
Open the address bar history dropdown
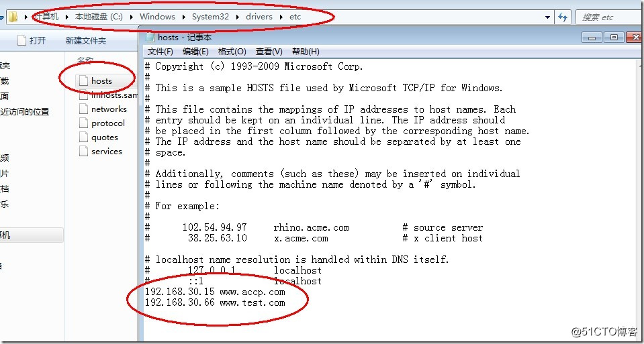coord(547,17)
